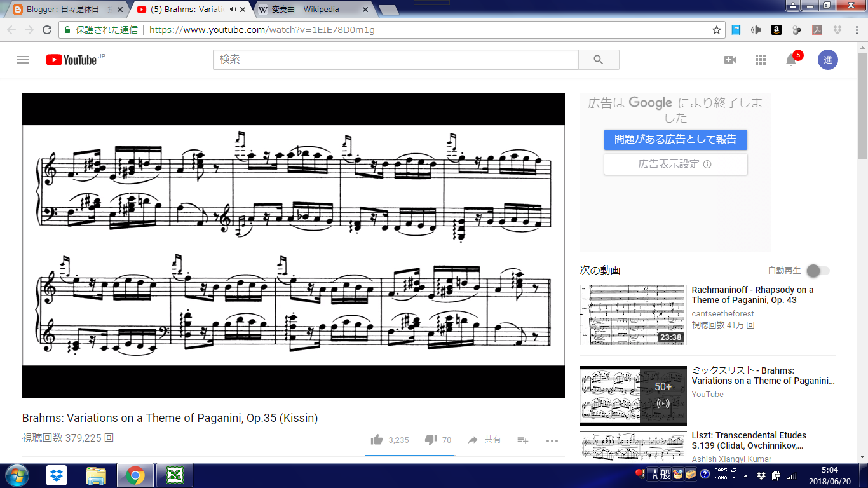Close the Blogger tab
Screen dimensions: 868x488
click(x=120, y=10)
